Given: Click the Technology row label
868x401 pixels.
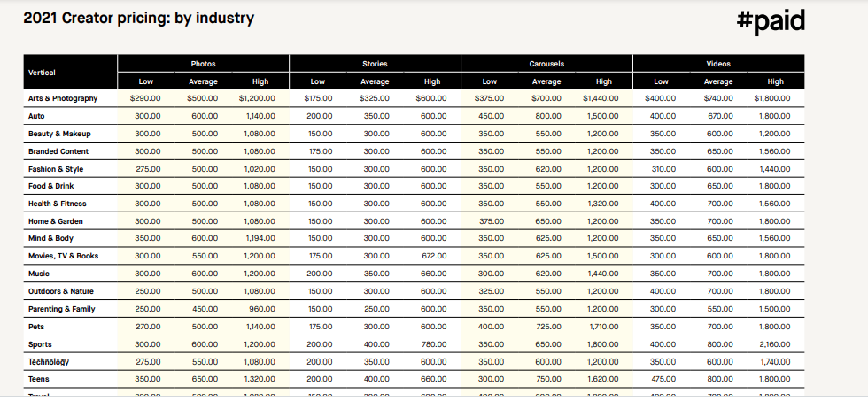Looking at the screenshot, I should [x=49, y=361].
